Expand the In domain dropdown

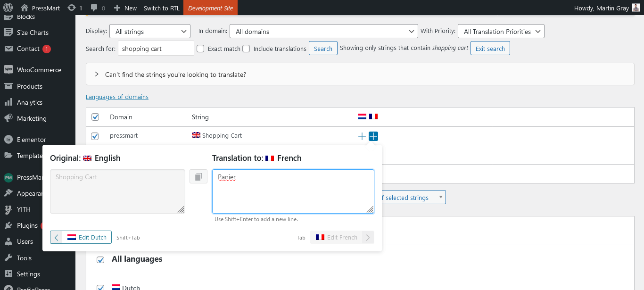tap(323, 32)
